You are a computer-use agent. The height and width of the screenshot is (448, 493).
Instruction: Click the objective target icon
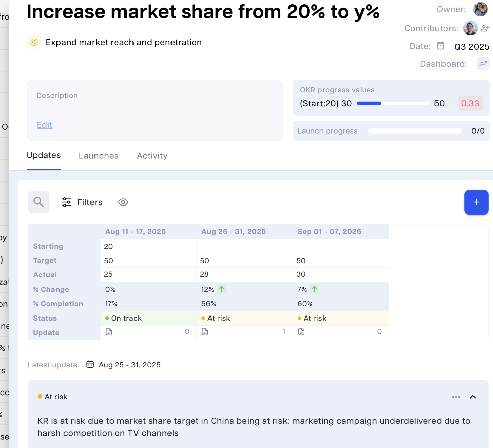coord(34,42)
